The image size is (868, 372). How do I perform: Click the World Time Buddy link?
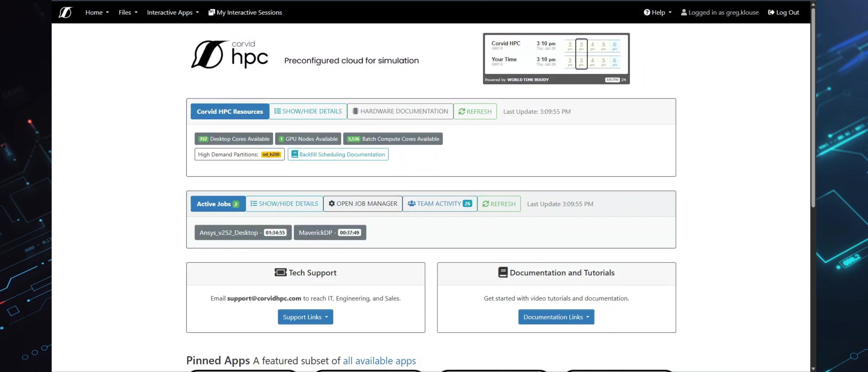coord(528,80)
